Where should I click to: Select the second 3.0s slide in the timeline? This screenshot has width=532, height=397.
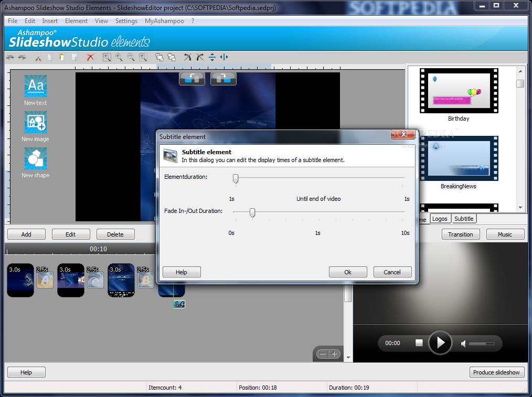pos(71,281)
